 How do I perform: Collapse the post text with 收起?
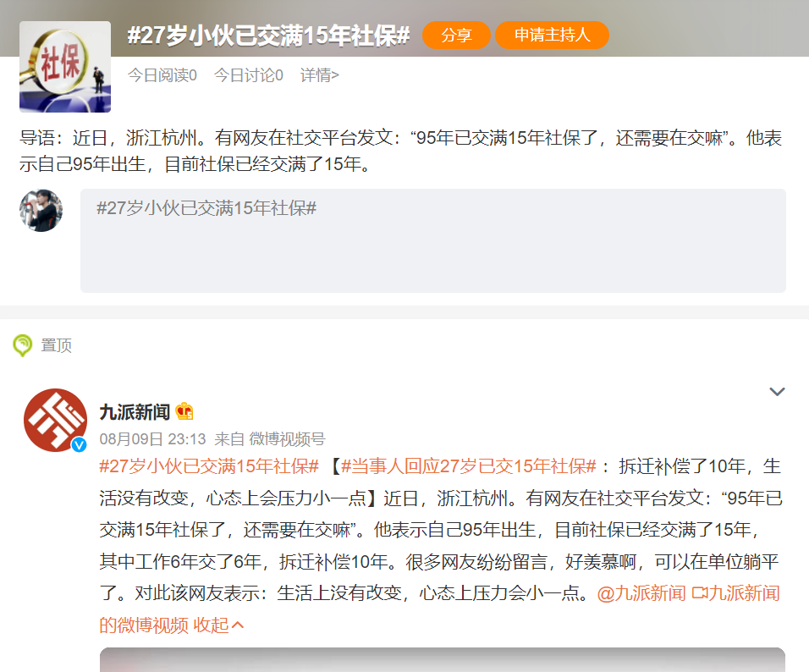coord(219,625)
